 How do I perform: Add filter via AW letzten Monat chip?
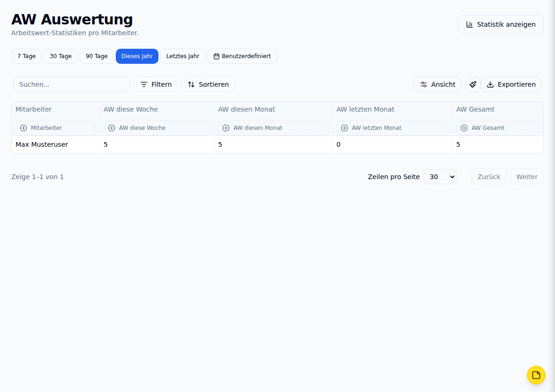pyautogui.click(x=392, y=128)
